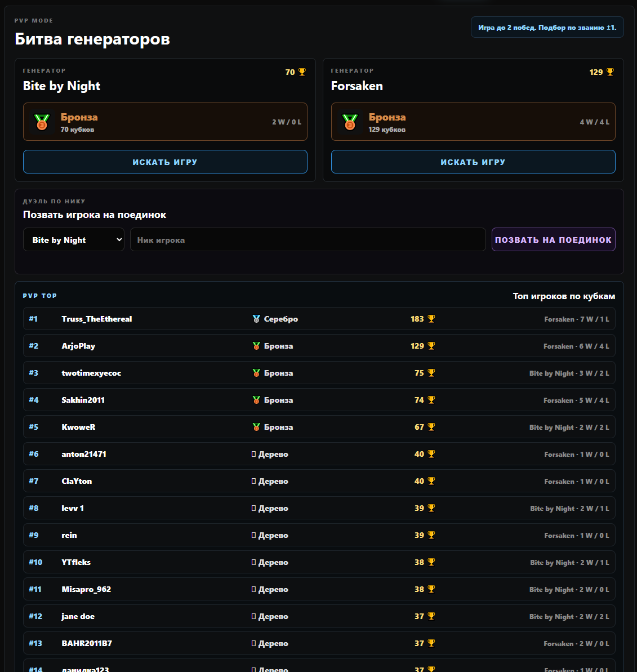This screenshot has height=672, width=637.
Task: Select player name ClaYton
Action: tap(77, 481)
